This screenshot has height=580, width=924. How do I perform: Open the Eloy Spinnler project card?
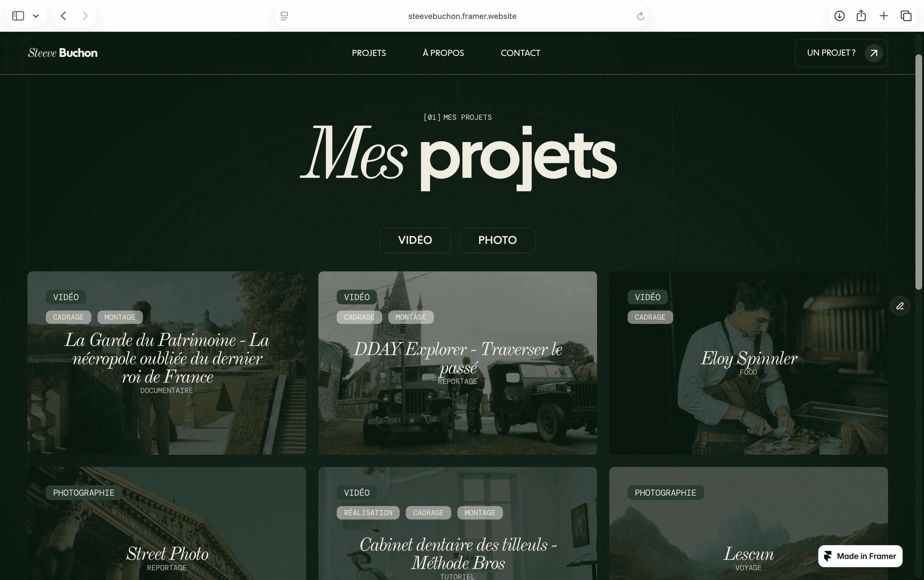point(748,363)
